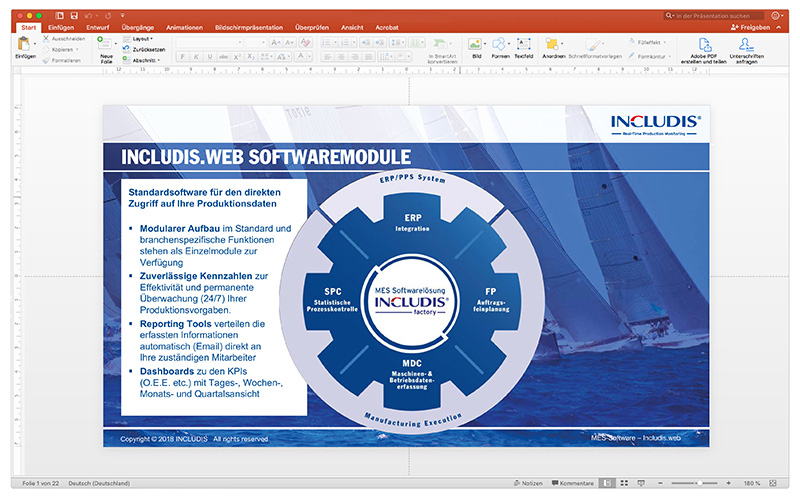Open font color dropdown arrow

tap(309, 57)
